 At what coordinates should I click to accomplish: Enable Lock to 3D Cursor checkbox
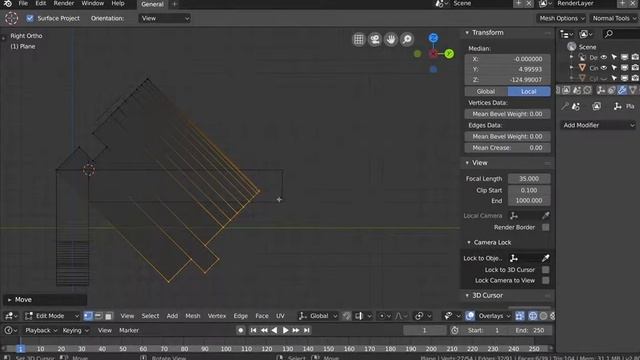pyautogui.click(x=545, y=270)
